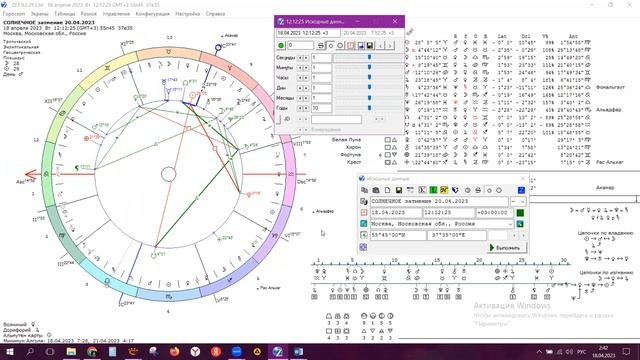
Task: Click the teal location icon beside Москва field
Action: coord(364,224)
